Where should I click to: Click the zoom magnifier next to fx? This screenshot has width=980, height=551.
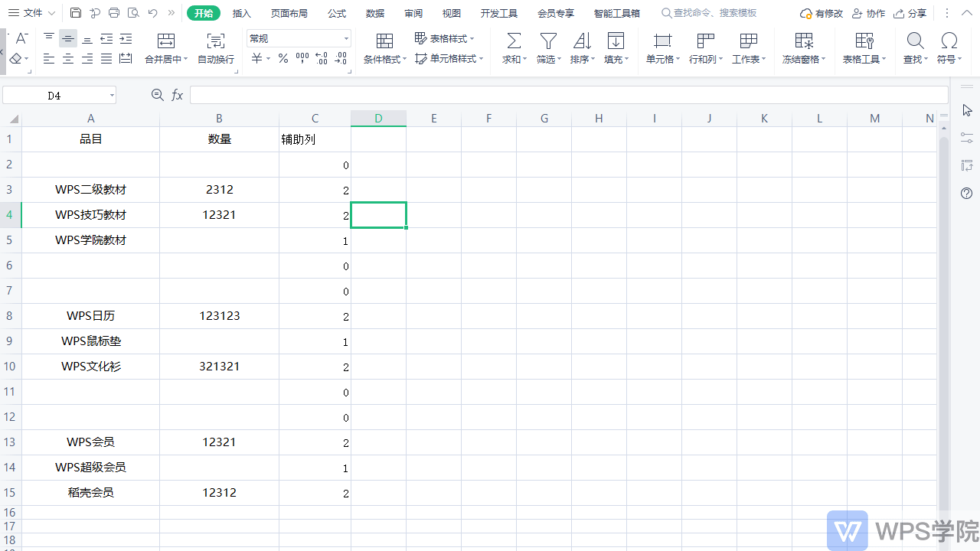158,95
